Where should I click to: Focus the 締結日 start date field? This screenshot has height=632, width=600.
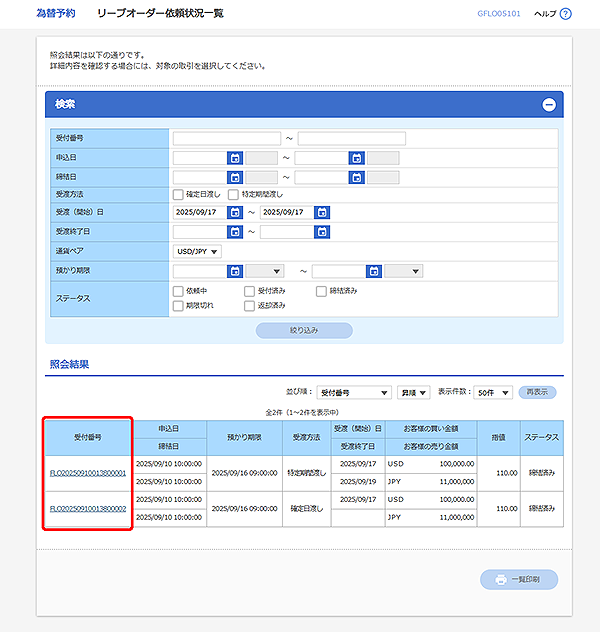pos(200,177)
